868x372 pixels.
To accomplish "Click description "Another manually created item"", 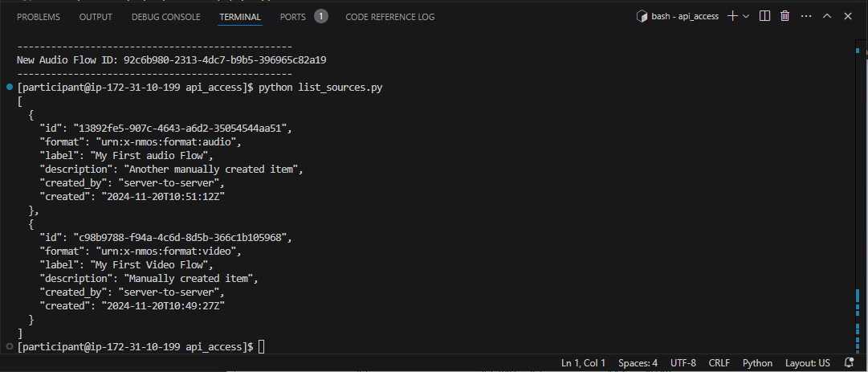I will point(210,169).
